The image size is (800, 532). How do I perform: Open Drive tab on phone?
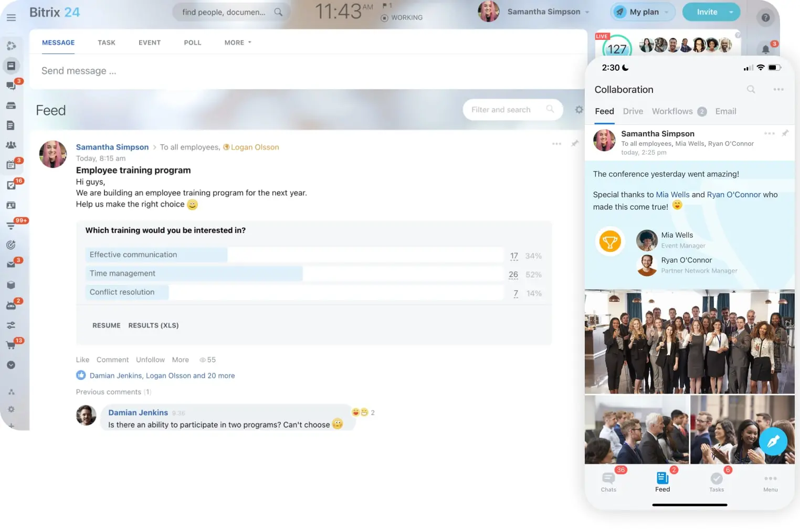[x=633, y=111]
